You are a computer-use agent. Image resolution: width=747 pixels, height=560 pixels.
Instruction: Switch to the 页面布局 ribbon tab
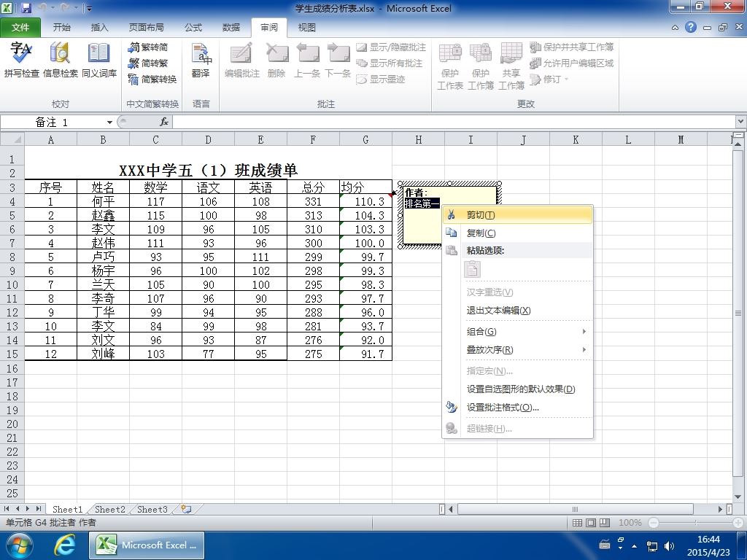pos(146,28)
